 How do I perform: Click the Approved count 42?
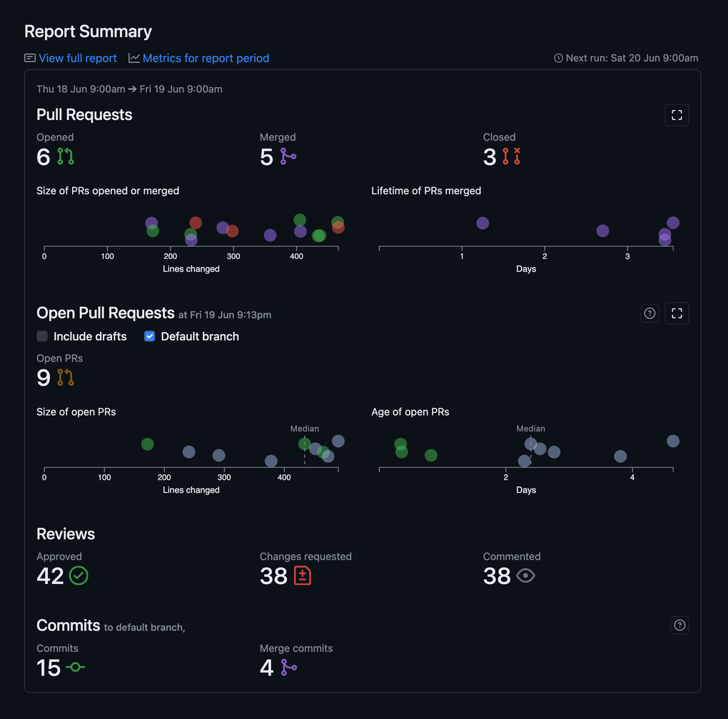point(50,576)
